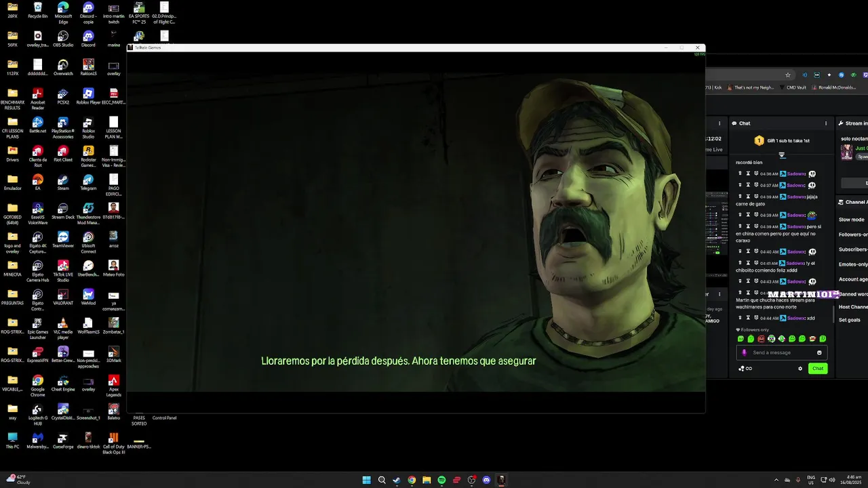
Task: Open the Microsoft Edge desktop shortcut
Action: pyautogui.click(x=62, y=12)
